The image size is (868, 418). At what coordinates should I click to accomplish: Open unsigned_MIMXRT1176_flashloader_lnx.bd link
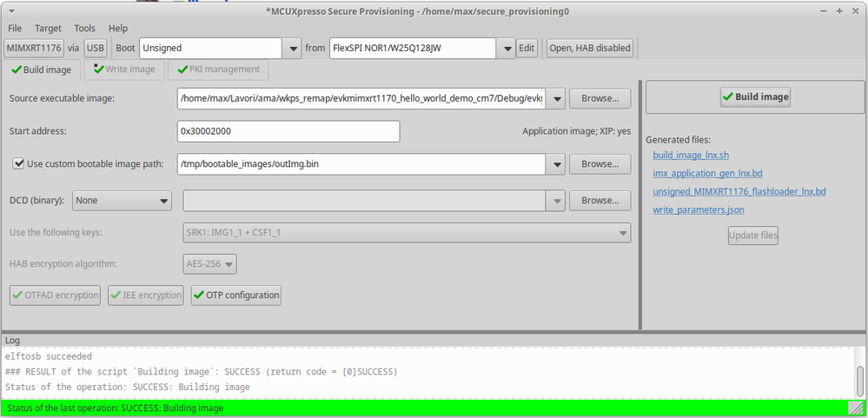[739, 191]
